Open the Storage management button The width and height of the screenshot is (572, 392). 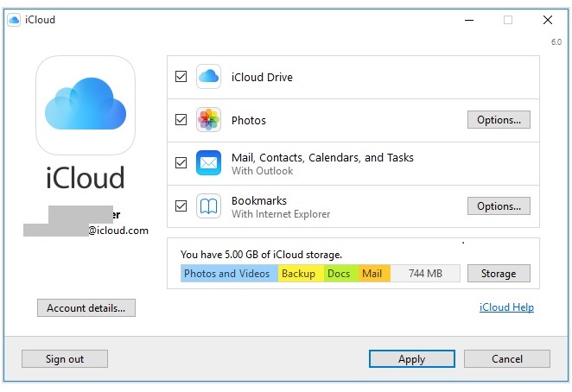(x=499, y=273)
